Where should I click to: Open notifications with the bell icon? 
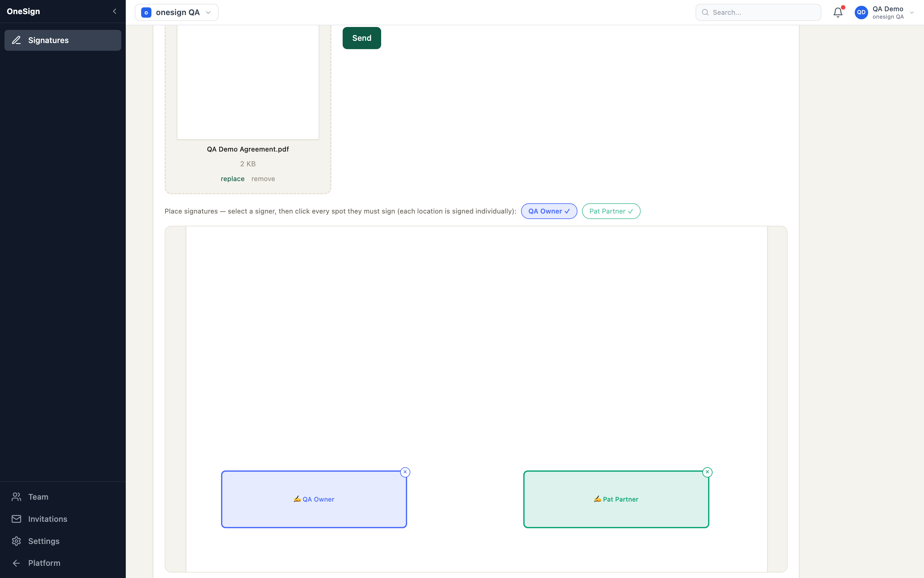(838, 12)
